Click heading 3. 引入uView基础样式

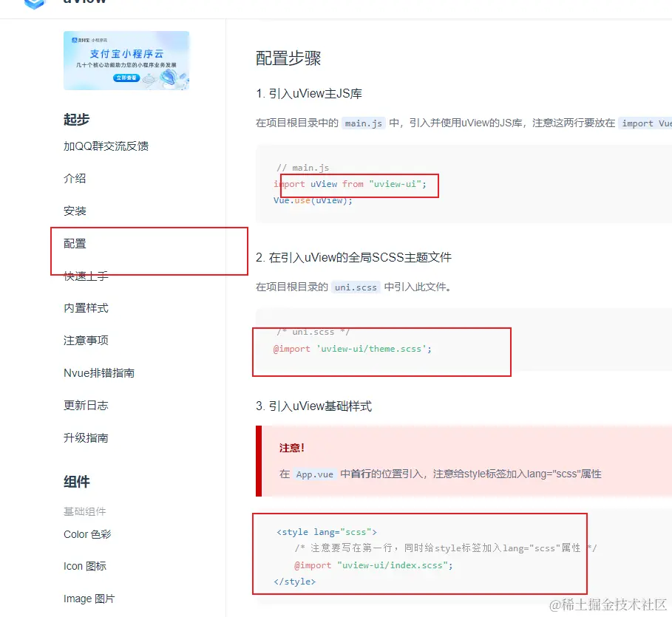[313, 406]
